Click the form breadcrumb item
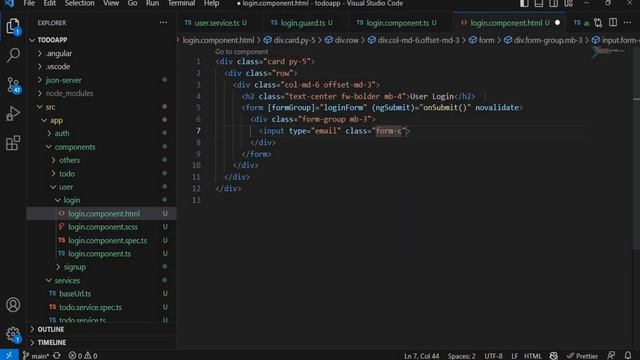This screenshot has width=640, height=360. 482,40
